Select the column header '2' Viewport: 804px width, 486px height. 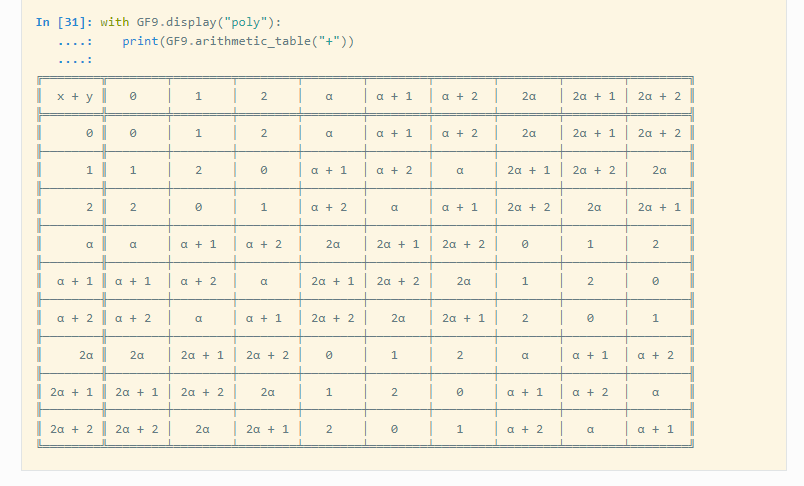264,96
